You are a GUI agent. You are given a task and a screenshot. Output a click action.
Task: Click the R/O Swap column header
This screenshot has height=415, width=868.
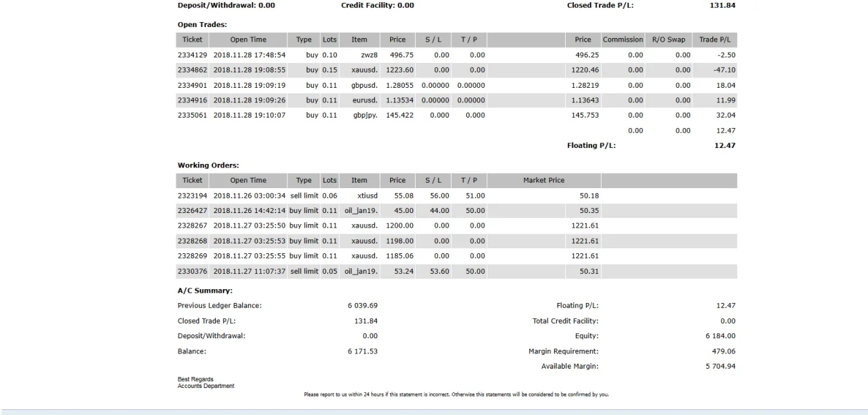[x=668, y=39]
